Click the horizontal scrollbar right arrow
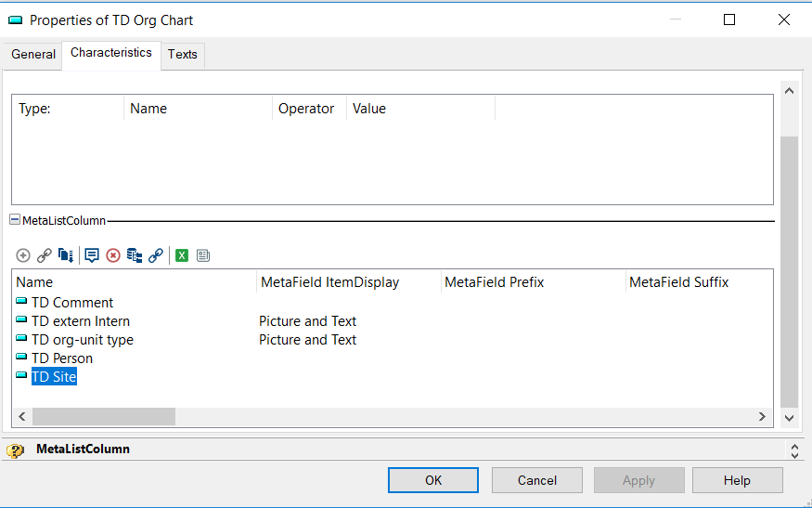The height and width of the screenshot is (508, 812). point(762,417)
